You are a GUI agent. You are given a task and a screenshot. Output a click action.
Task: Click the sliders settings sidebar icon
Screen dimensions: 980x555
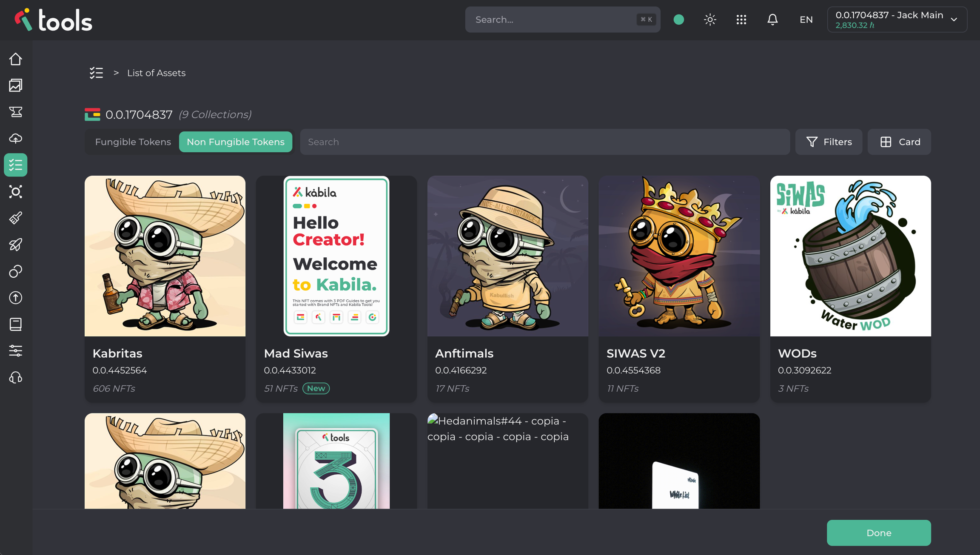click(16, 351)
